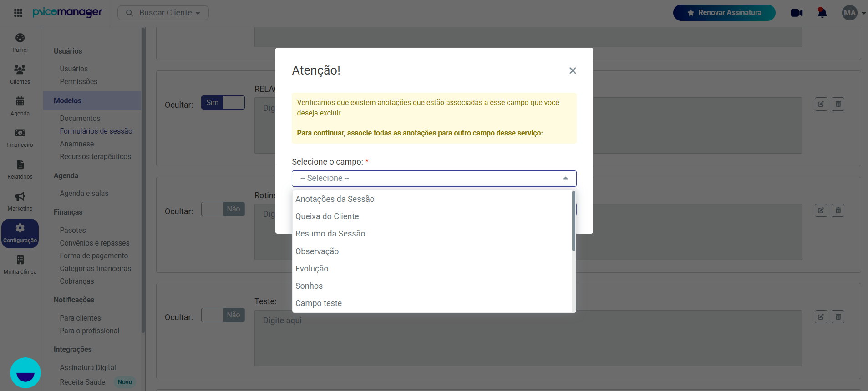The width and height of the screenshot is (868, 391).
Task: Open Forma de pagamento link
Action: 94,256
